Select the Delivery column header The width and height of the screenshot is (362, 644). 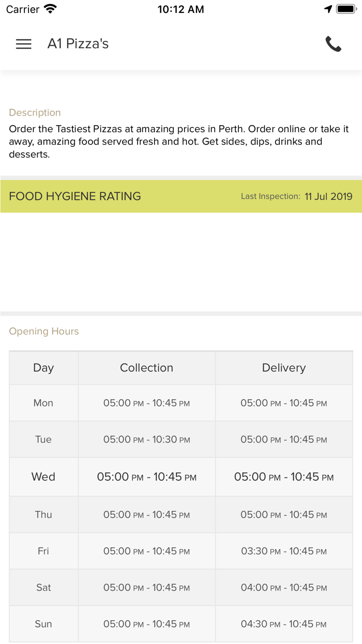coord(284,368)
